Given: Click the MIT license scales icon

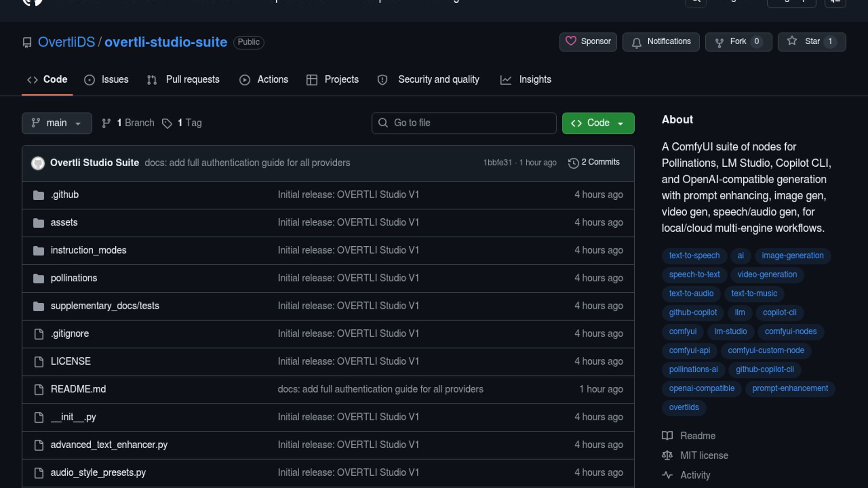Looking at the screenshot, I should (667, 455).
